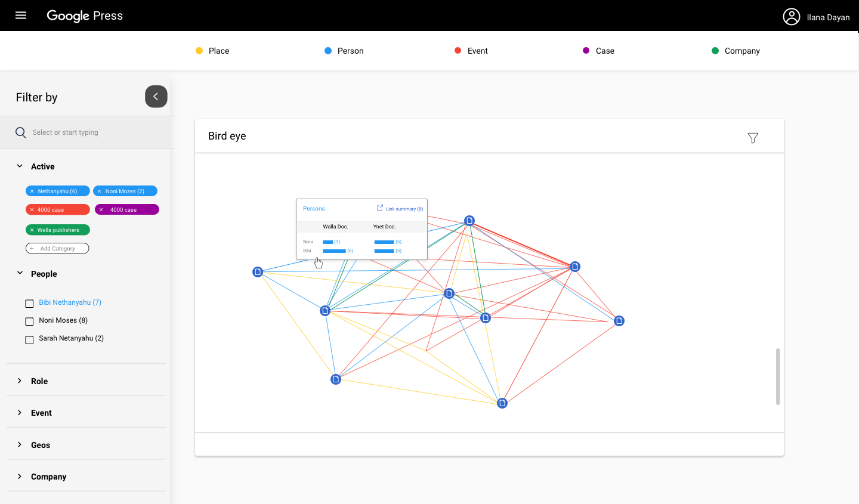Click the search magnifier icon in the filter box

click(21, 132)
